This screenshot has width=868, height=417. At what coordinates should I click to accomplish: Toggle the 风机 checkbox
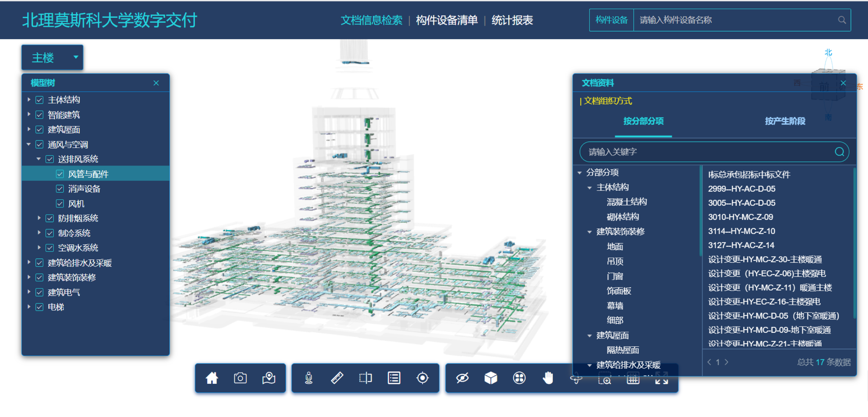pyautogui.click(x=60, y=204)
